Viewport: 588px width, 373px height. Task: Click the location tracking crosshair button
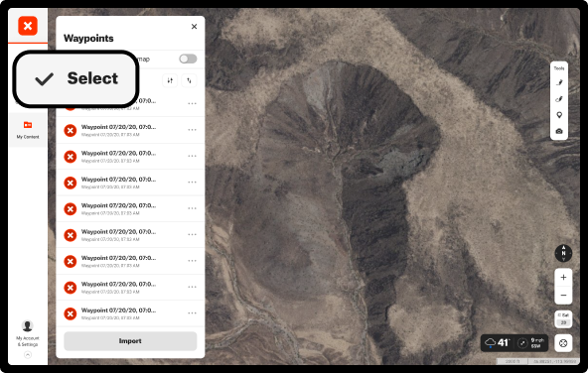coord(563,343)
